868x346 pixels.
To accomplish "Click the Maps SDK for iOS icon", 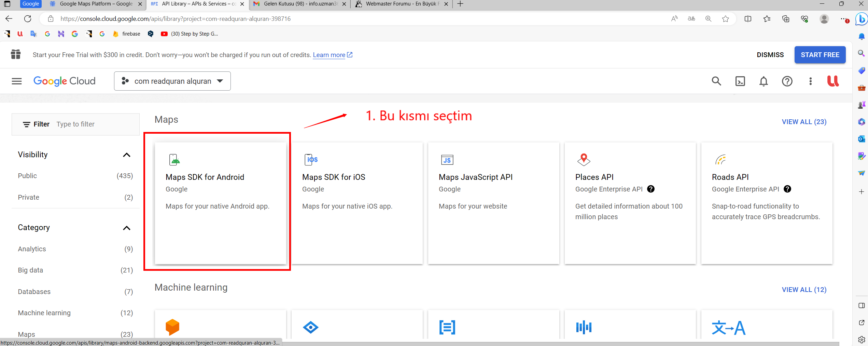I will pyautogui.click(x=311, y=160).
